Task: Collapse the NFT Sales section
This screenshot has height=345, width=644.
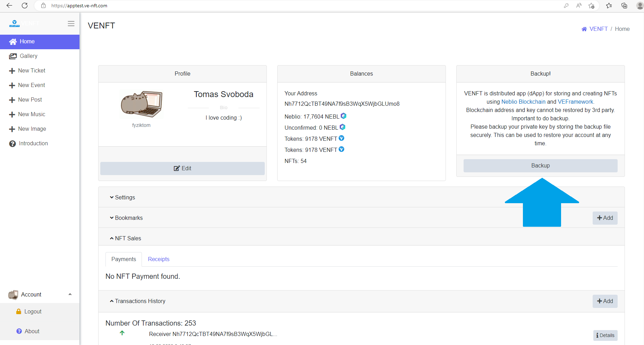Action: (x=126, y=238)
